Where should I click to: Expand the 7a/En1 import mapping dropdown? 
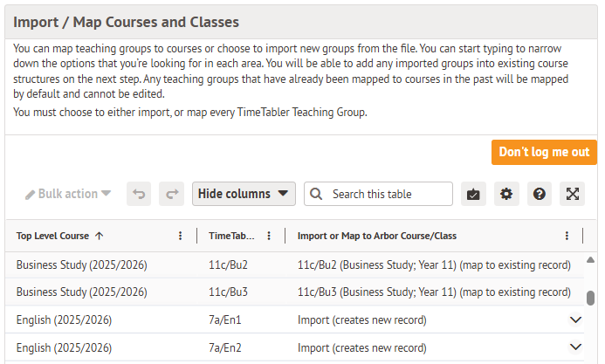point(574,319)
